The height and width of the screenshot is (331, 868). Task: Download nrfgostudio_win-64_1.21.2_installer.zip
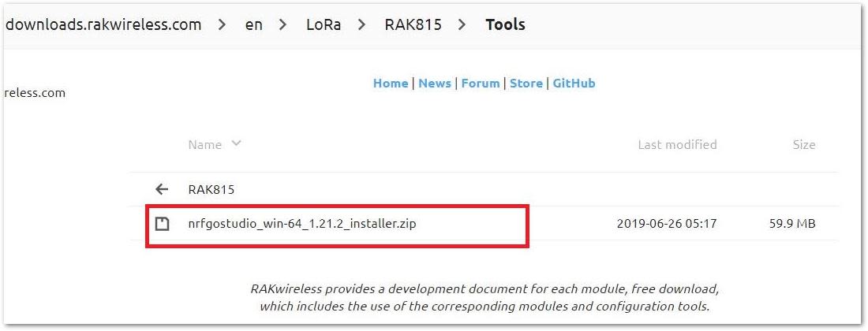pyautogui.click(x=302, y=224)
